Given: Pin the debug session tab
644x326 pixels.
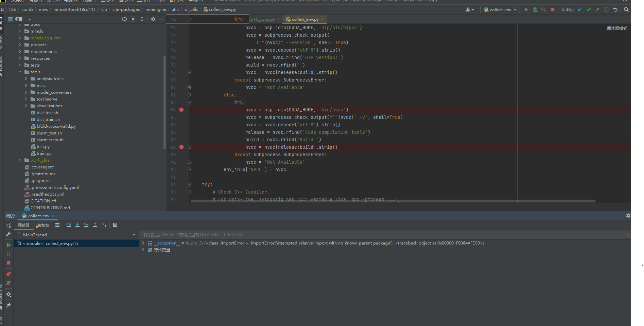Looking at the screenshot, I should [x=8, y=305].
